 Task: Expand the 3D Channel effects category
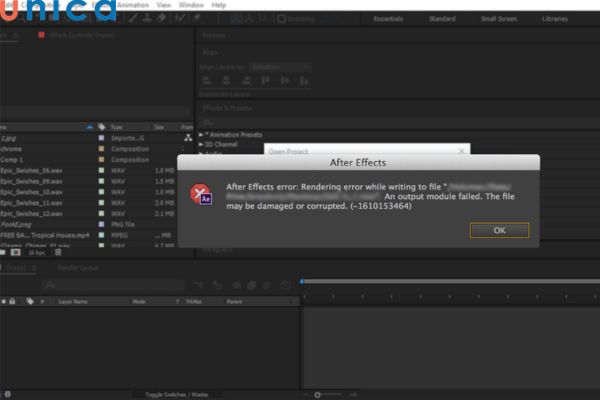tap(202, 144)
